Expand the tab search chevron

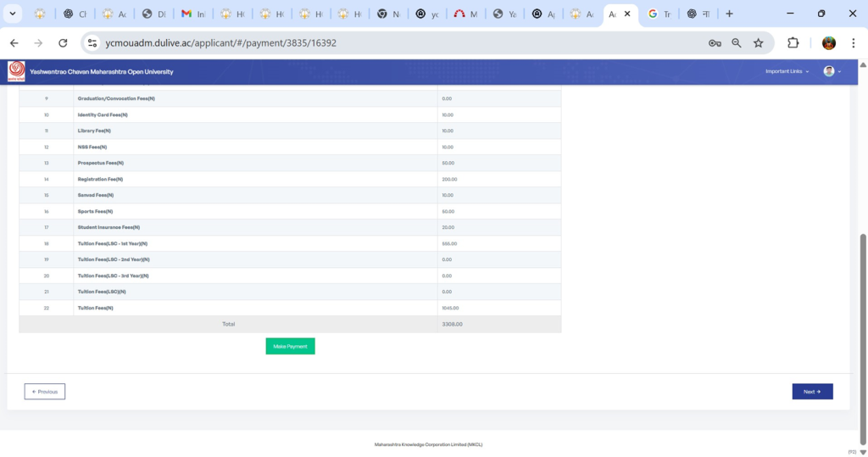tap(13, 14)
